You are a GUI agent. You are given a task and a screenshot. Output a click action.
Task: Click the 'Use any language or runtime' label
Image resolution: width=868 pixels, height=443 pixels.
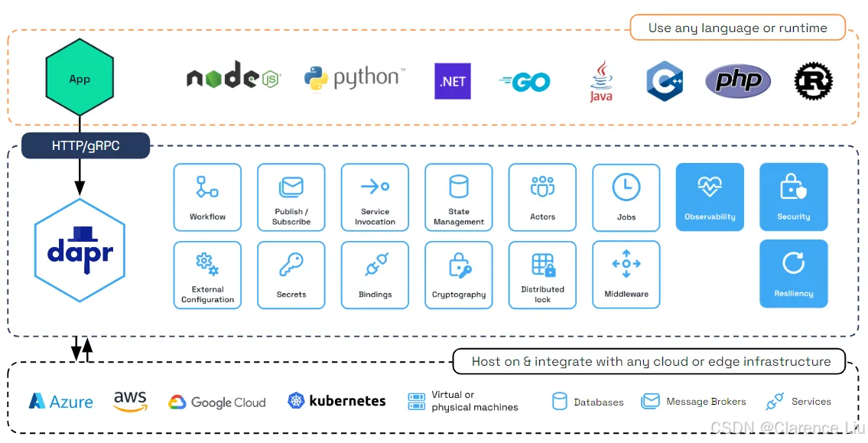pyautogui.click(x=738, y=28)
